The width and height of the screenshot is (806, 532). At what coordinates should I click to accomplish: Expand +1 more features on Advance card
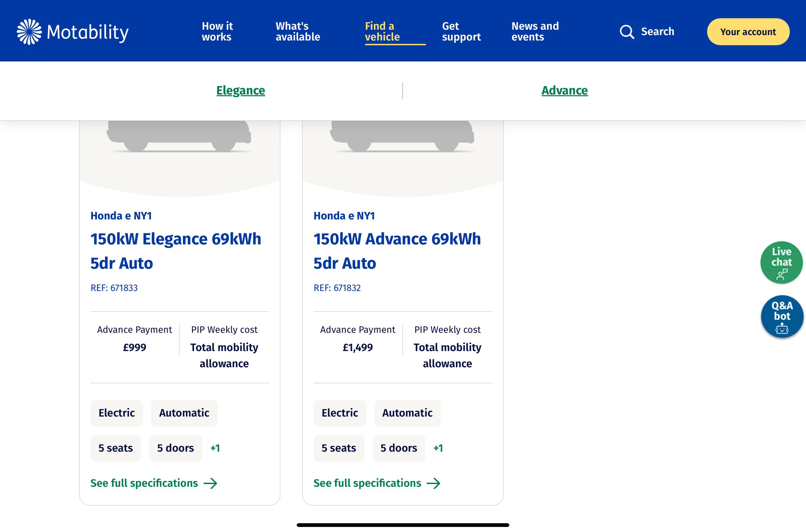pos(438,448)
